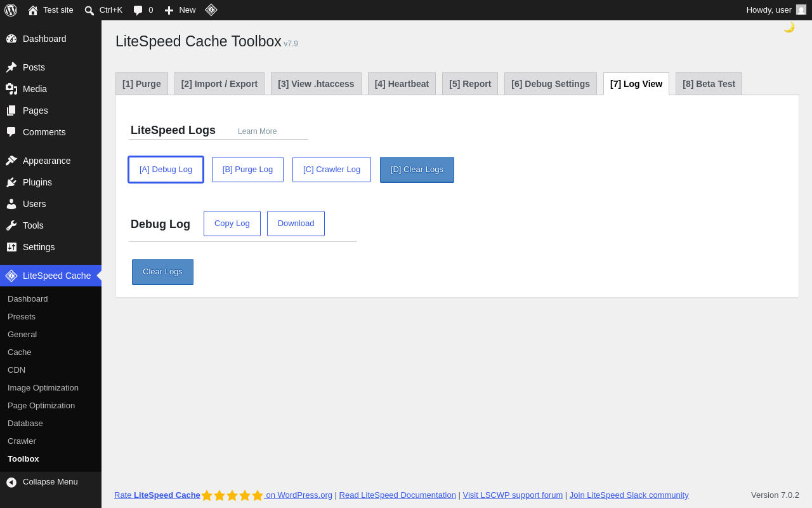Click the rating stars in the footer
This screenshot has width=812, height=508.
[x=232, y=495]
